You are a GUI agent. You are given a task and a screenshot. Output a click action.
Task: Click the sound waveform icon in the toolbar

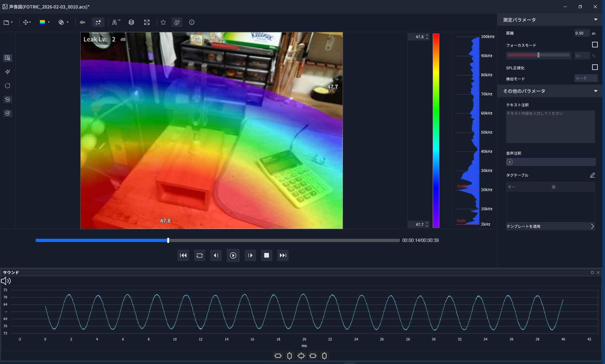click(83, 22)
